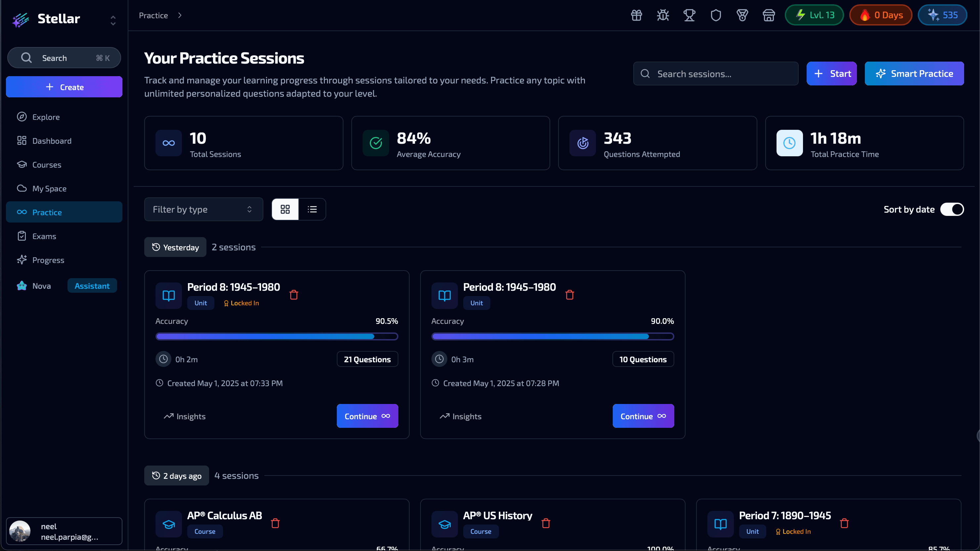Image resolution: width=980 pixels, height=551 pixels.
Task: Continue the 21 Questions Period 8 session
Action: pyautogui.click(x=367, y=416)
